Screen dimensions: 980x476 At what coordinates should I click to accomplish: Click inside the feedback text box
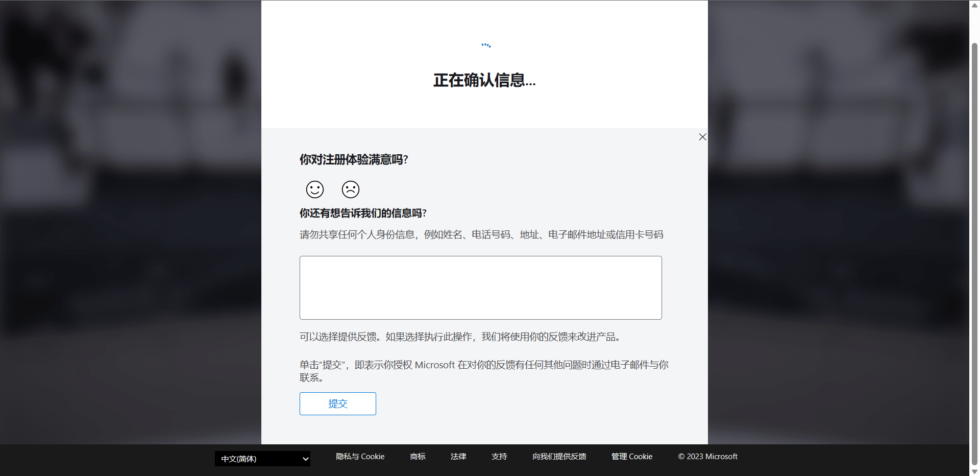pos(480,288)
